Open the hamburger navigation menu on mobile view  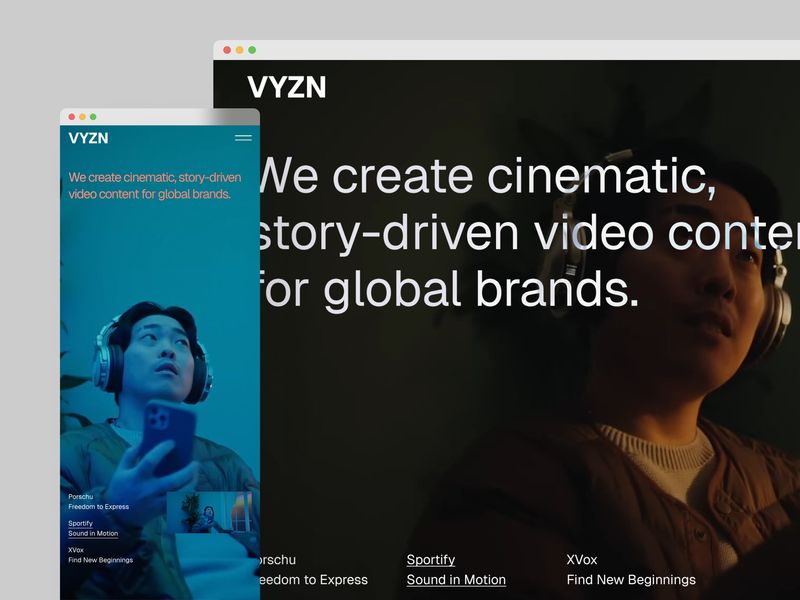tap(243, 138)
